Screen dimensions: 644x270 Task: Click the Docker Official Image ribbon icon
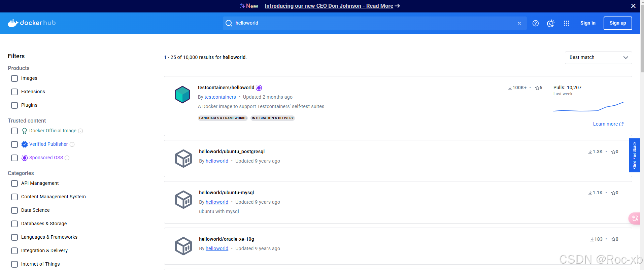point(25,131)
